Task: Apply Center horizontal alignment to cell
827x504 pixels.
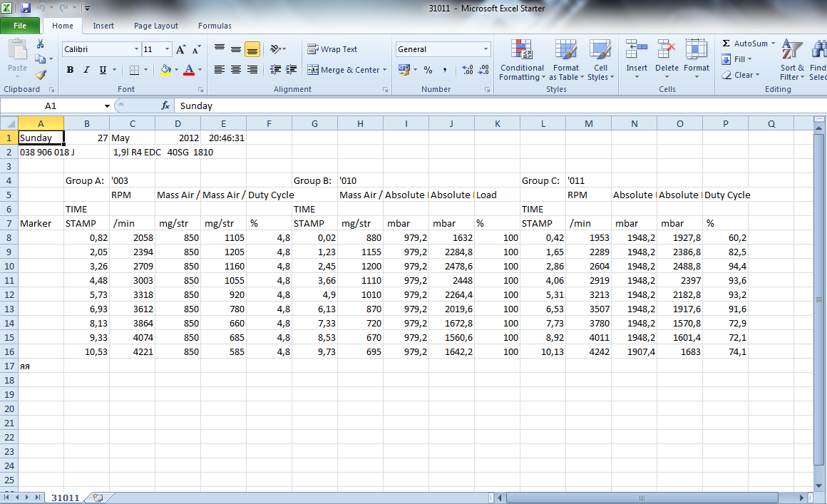Action: tap(235, 70)
